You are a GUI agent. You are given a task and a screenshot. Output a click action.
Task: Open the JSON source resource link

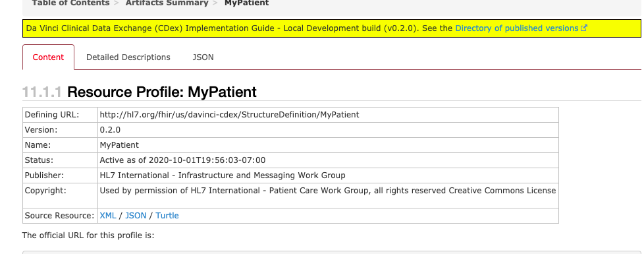pyautogui.click(x=136, y=216)
